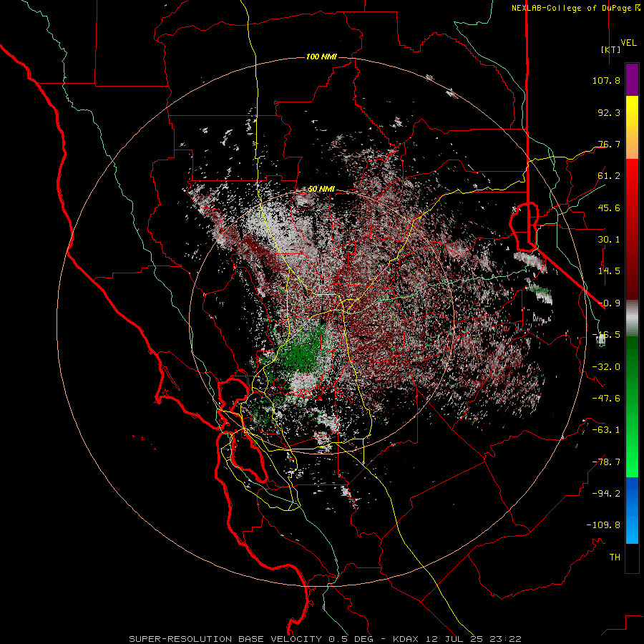
Task: Pick the gray near-zero segment of the color bar
Action: [x=632, y=318]
